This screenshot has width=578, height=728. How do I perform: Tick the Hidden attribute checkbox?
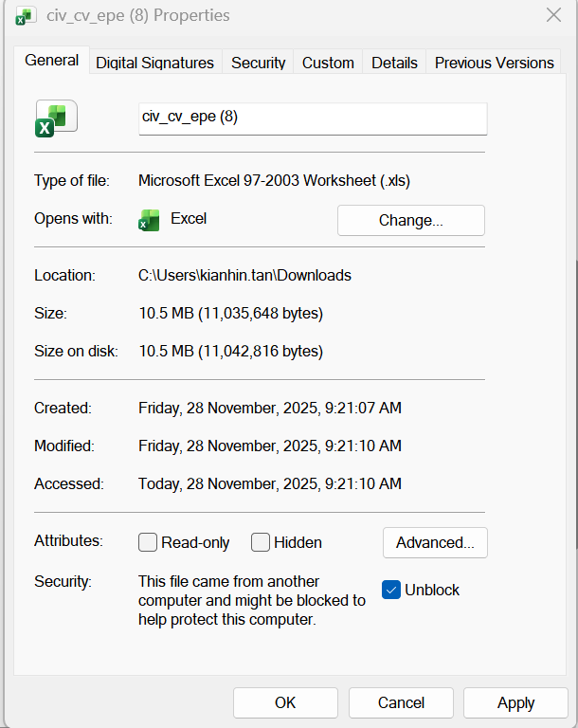click(261, 542)
